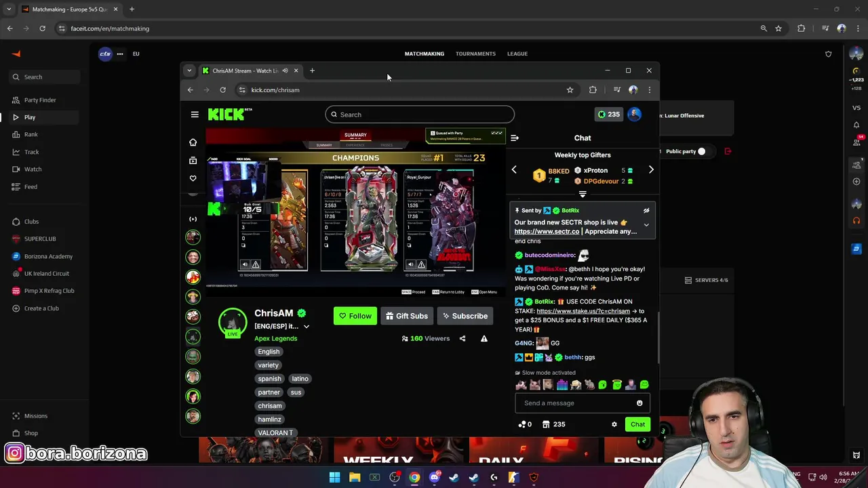Share the stream via share icon
The width and height of the screenshot is (868, 488).
462,338
